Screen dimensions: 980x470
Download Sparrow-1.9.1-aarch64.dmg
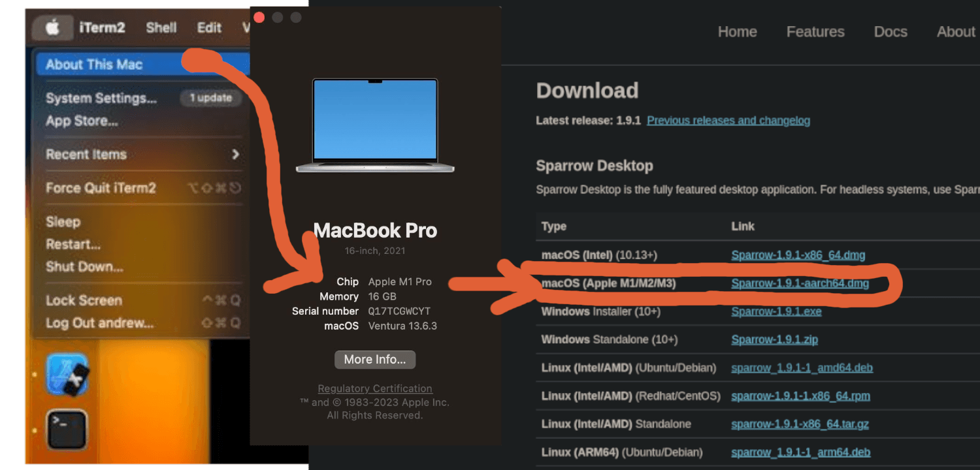coord(800,283)
